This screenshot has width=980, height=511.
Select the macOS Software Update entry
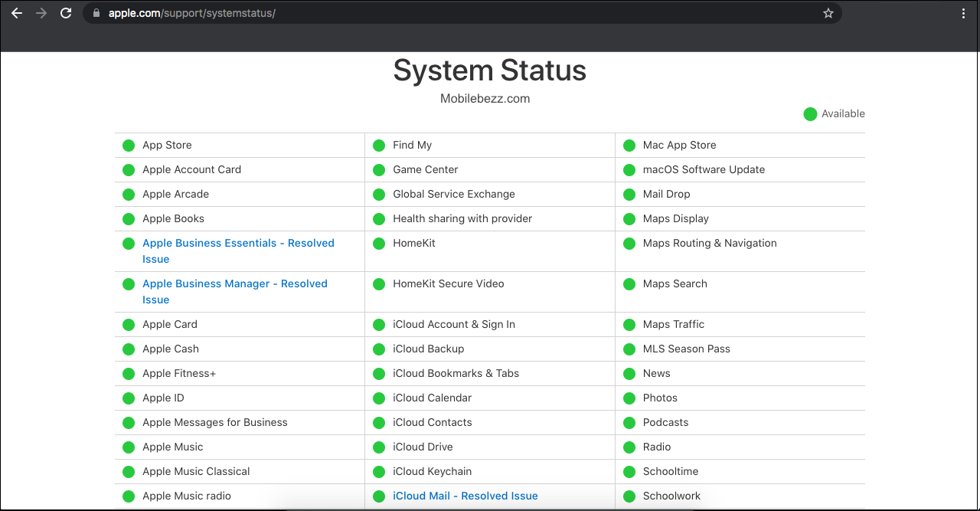click(x=704, y=169)
